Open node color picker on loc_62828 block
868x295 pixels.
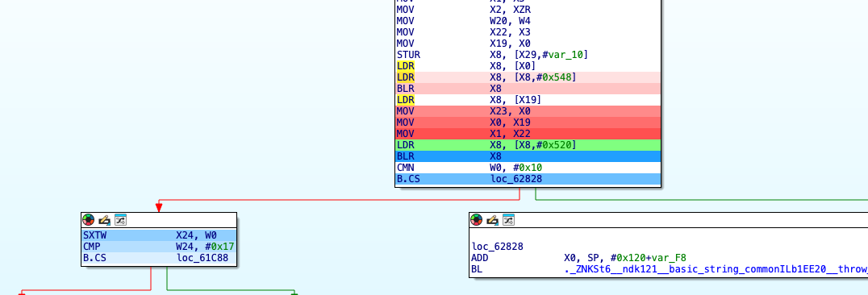coord(476,220)
